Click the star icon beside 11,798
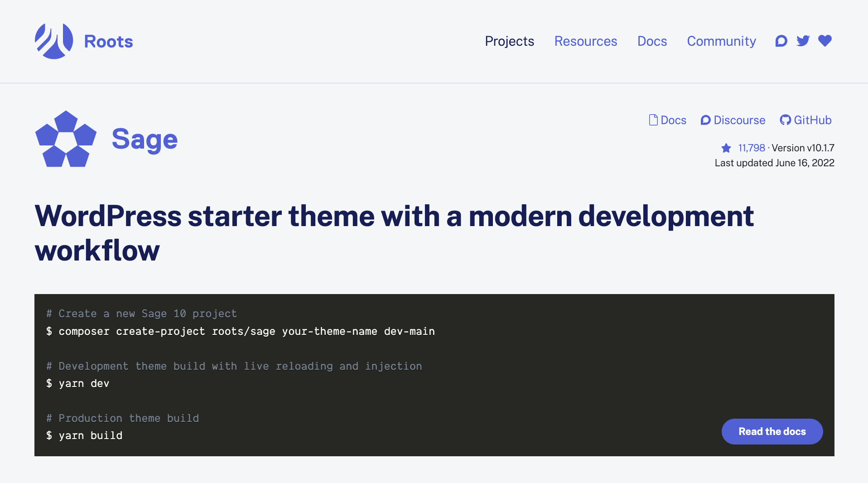This screenshot has height=483, width=868. pyautogui.click(x=726, y=148)
